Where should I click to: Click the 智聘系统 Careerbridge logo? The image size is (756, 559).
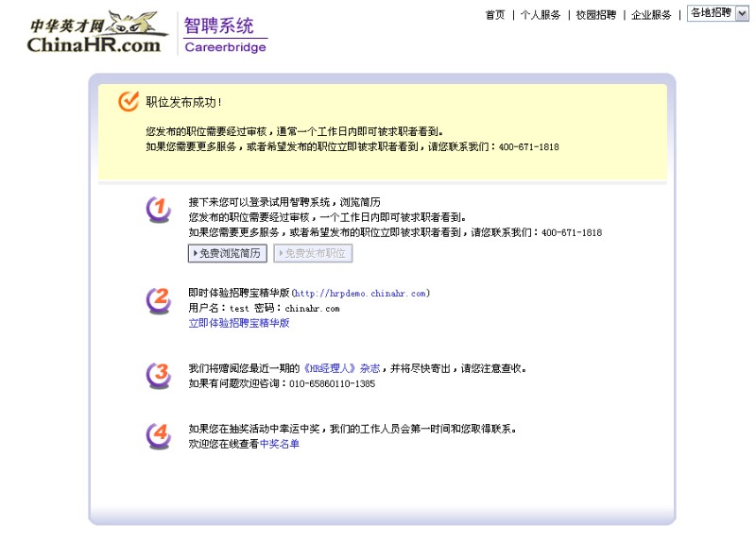225,34
